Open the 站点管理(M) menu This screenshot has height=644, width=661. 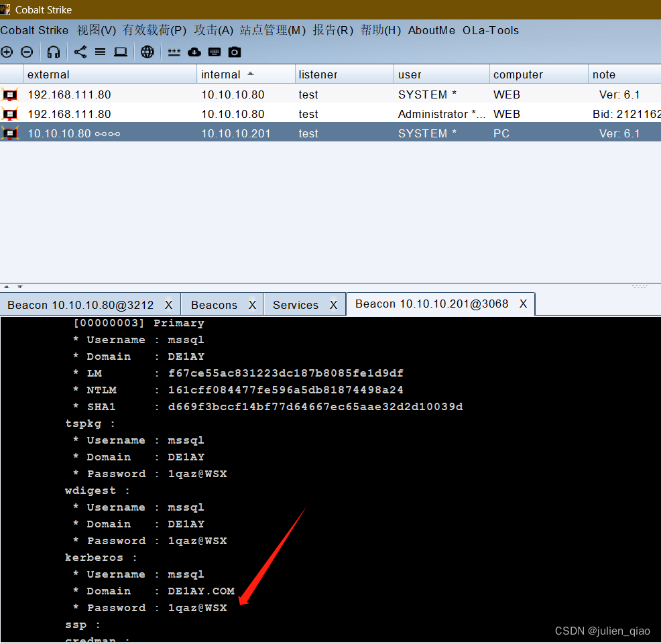coord(272,30)
